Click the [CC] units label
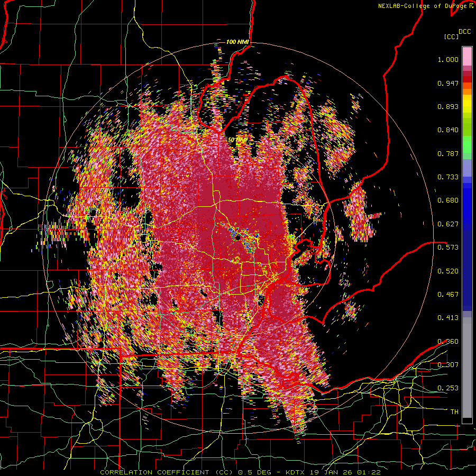Image resolution: width=476 pixels, height=476 pixels. [451, 36]
